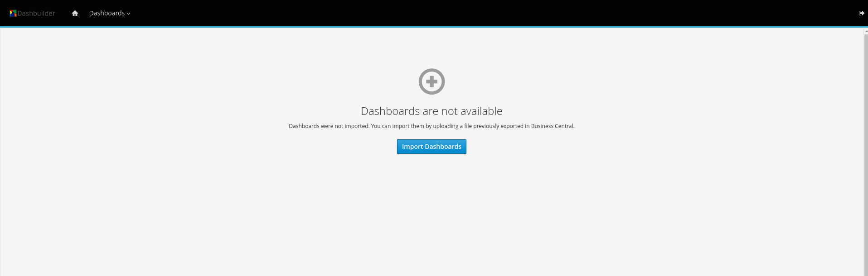Viewport: 868px width, 276px height.
Task: Click the circled plus icon
Action: pyautogui.click(x=432, y=81)
